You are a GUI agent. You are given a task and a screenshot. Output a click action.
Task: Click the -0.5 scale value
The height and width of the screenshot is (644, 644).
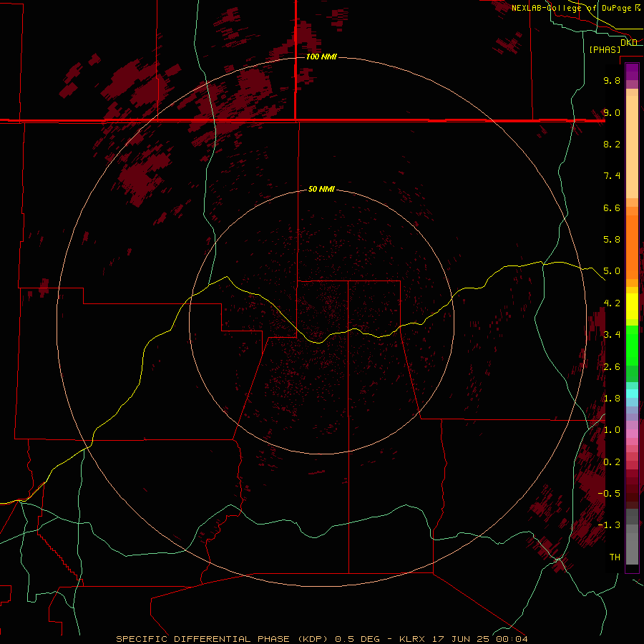point(609,494)
